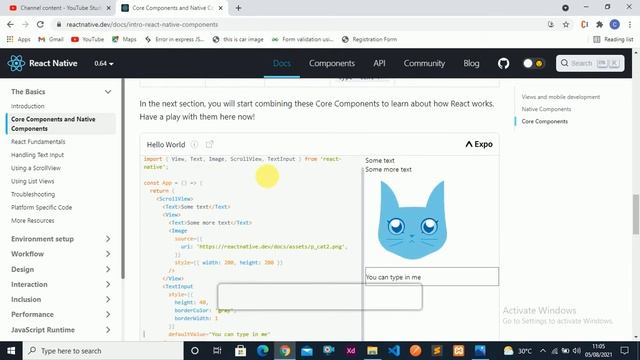Viewport: 640px width, 360px height.
Task: Close the Core Components browser tab
Action: pyautogui.click(x=221, y=8)
